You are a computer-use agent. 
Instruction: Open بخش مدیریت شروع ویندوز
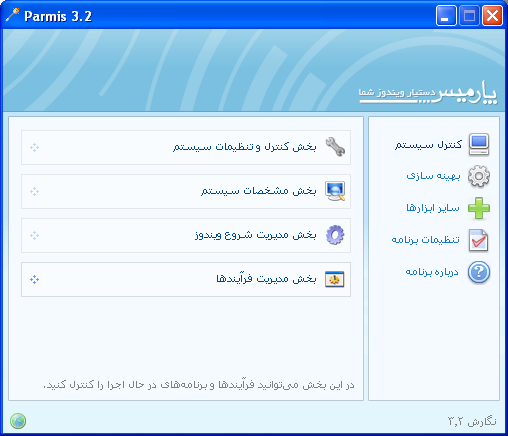pos(186,235)
